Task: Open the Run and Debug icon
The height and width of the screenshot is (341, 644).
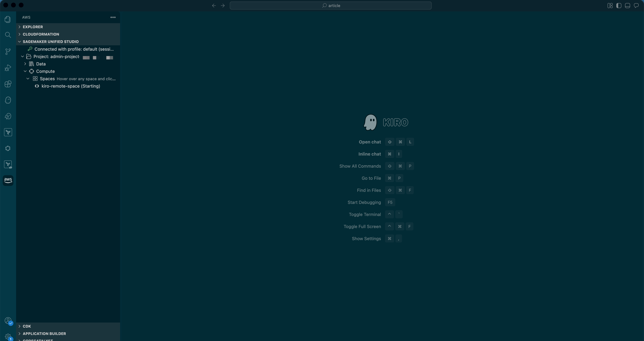Action: coord(8,68)
